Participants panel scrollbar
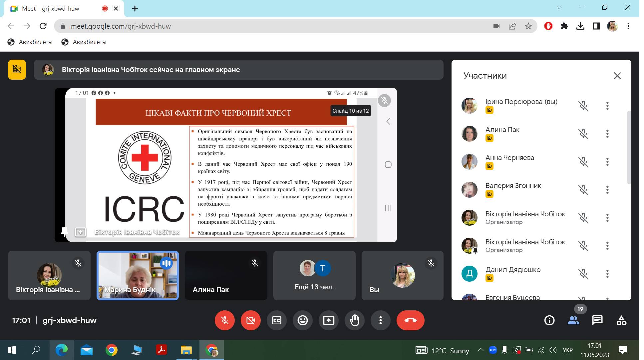This screenshot has width=644, height=360. tap(629, 147)
